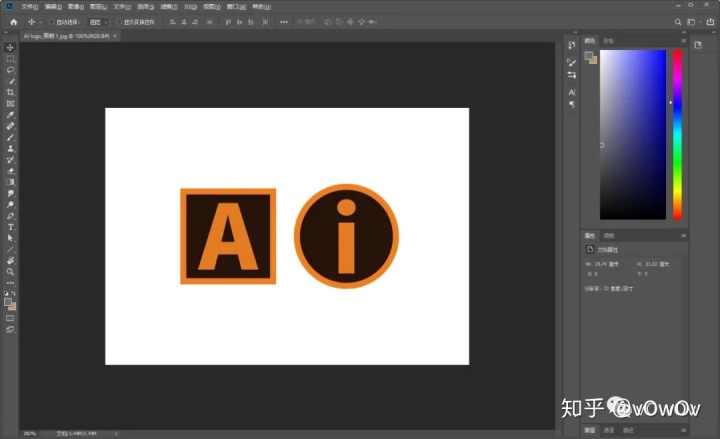This screenshot has width=720, height=439.
Task: Open Move tool preset picker arrow
Action: click(40, 22)
